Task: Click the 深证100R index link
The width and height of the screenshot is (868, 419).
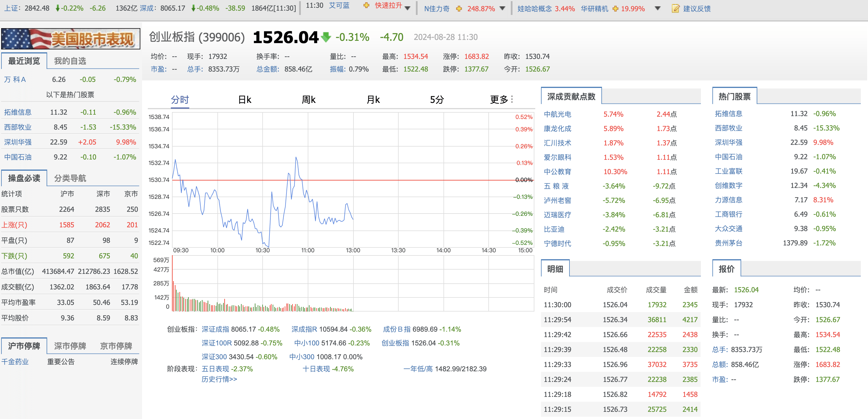Action: click(217, 343)
